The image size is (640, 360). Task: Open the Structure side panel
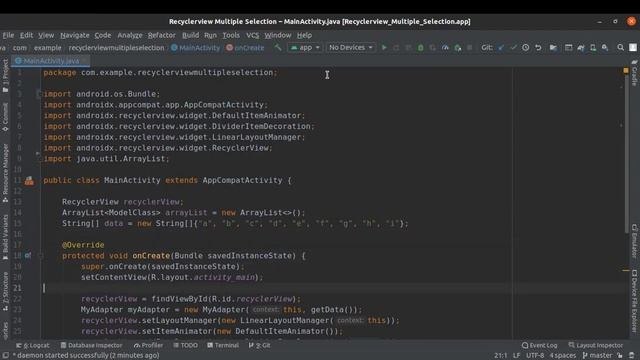click(5, 291)
